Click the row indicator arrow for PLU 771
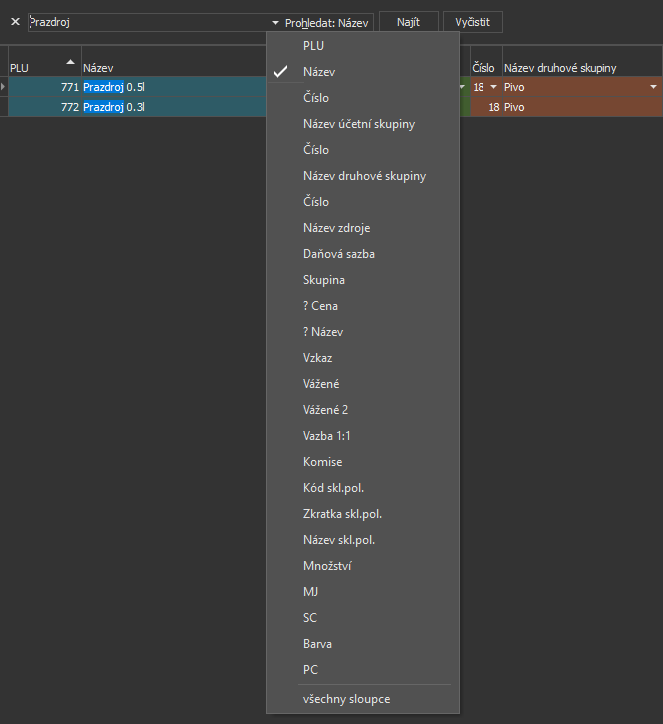Screen dimensions: 663x724 click(x=4, y=87)
